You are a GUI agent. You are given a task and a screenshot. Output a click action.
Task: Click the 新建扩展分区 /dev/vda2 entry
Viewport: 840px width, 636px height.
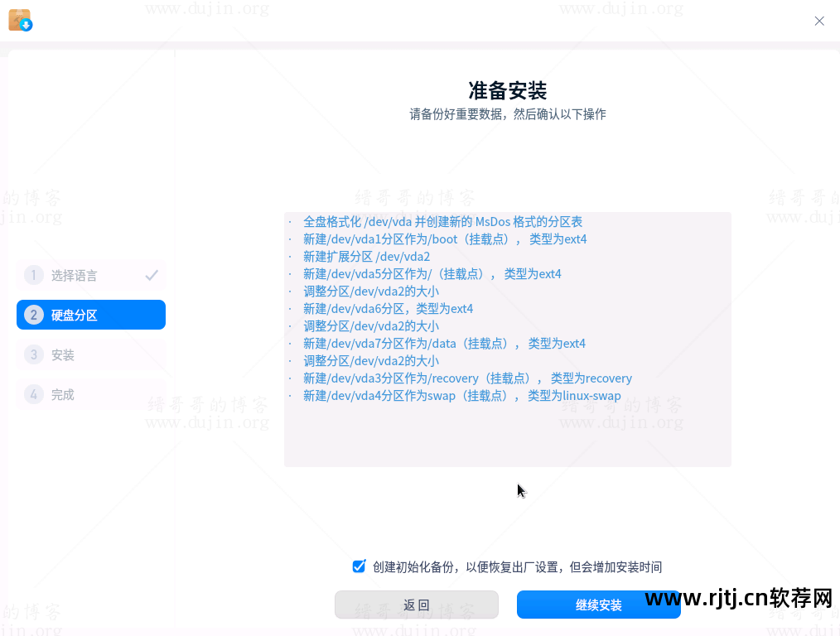[368, 256]
